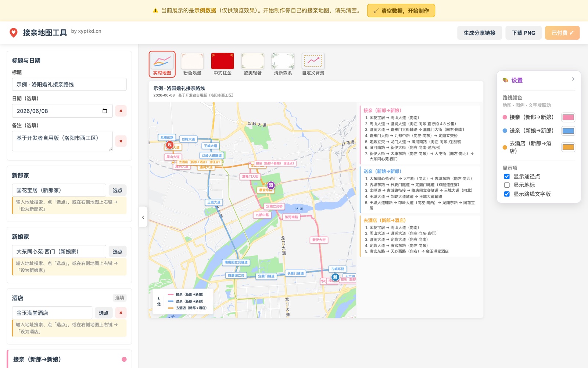Click the bride home address field

(x=59, y=252)
